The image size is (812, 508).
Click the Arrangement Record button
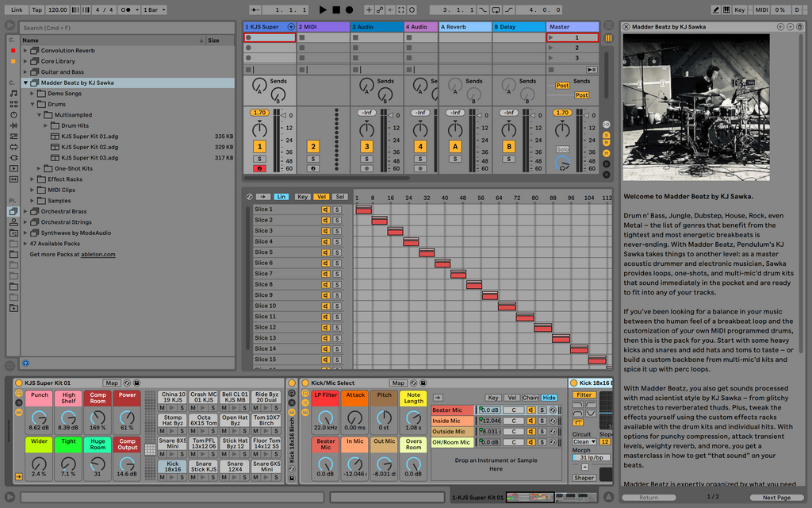pyautogui.click(x=350, y=10)
